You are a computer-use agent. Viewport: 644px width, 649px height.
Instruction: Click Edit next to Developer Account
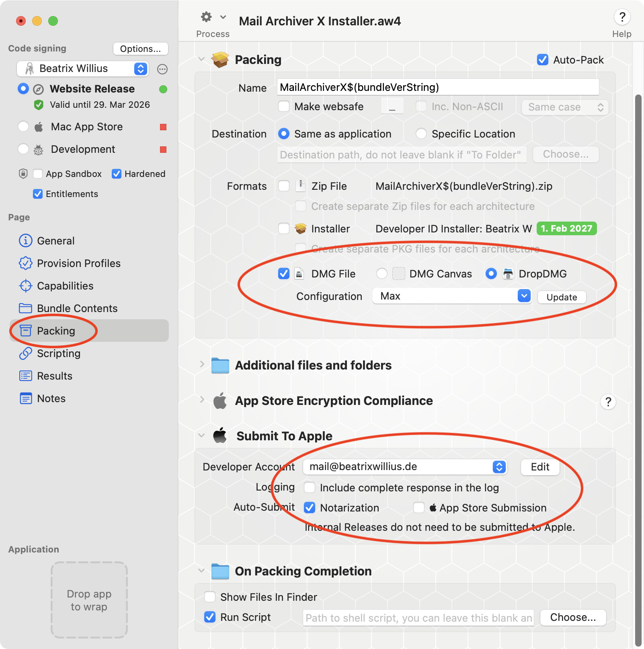[540, 467]
